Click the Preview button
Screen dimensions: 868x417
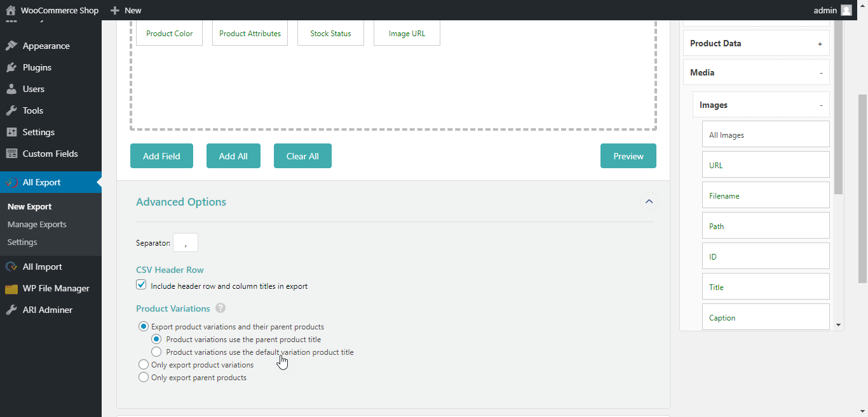tap(628, 156)
